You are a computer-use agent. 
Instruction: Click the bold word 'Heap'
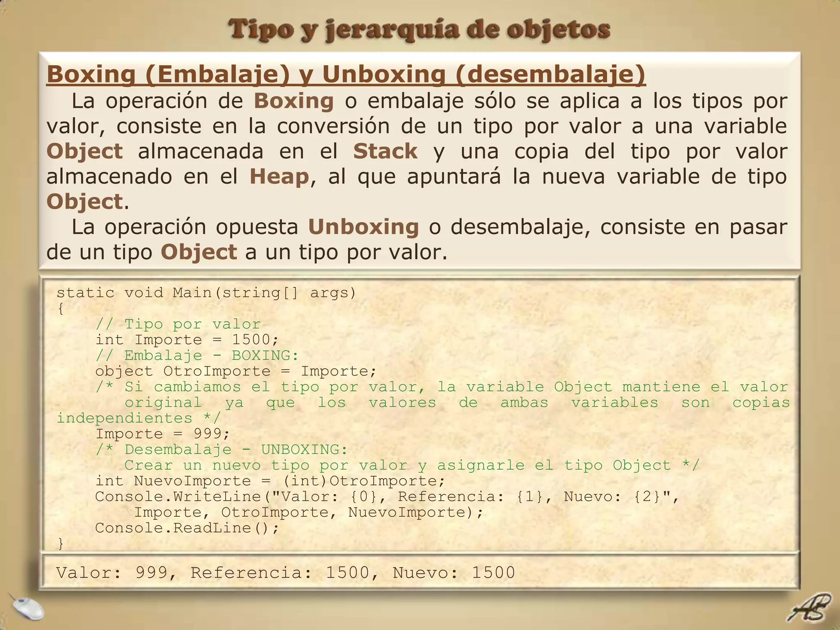click(x=279, y=177)
